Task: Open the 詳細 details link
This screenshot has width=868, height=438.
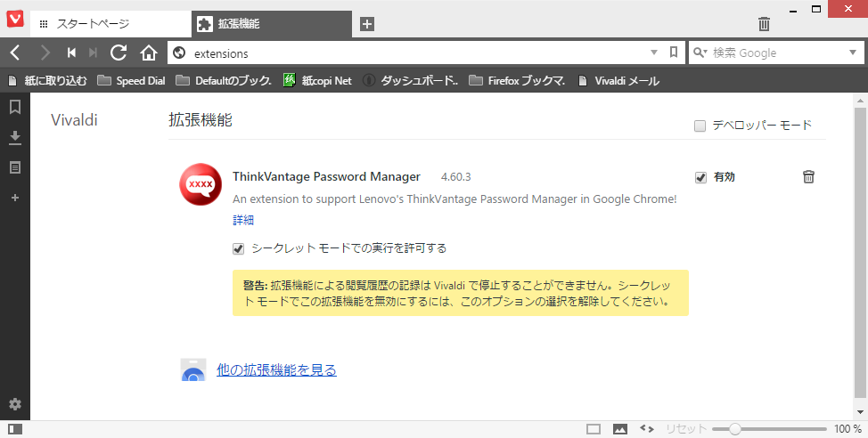Action: click(x=243, y=220)
